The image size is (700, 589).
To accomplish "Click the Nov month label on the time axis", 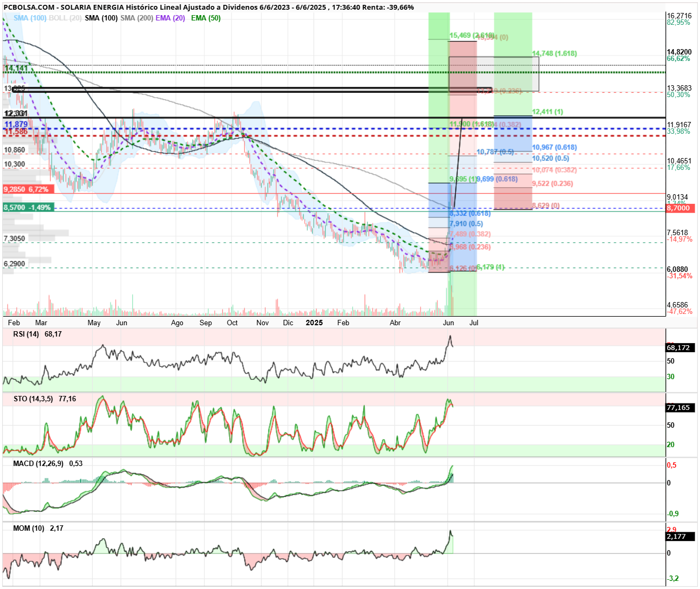I will 263,323.
